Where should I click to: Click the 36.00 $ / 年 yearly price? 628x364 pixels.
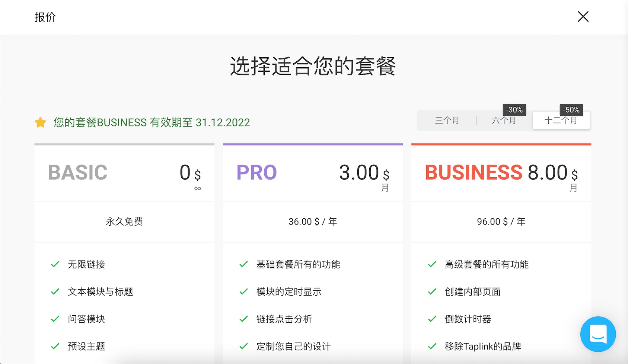313,222
